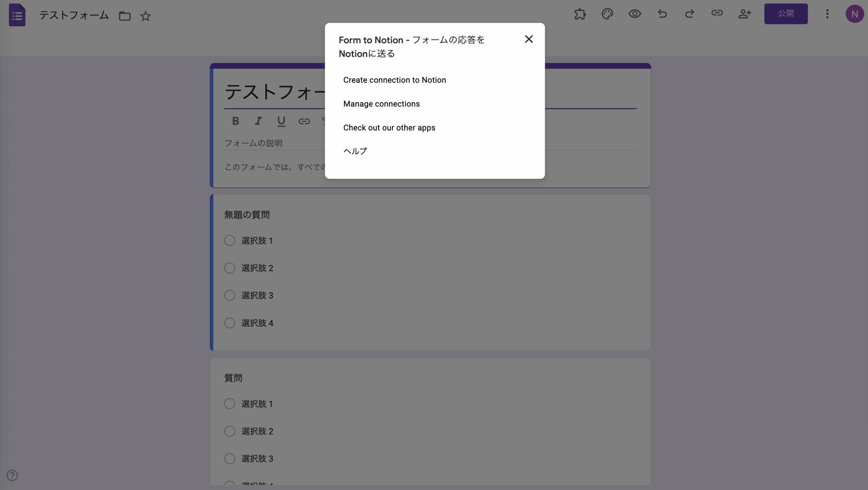The width and height of the screenshot is (868, 490).
Task: Open the three-dot more options menu
Action: 827,14
